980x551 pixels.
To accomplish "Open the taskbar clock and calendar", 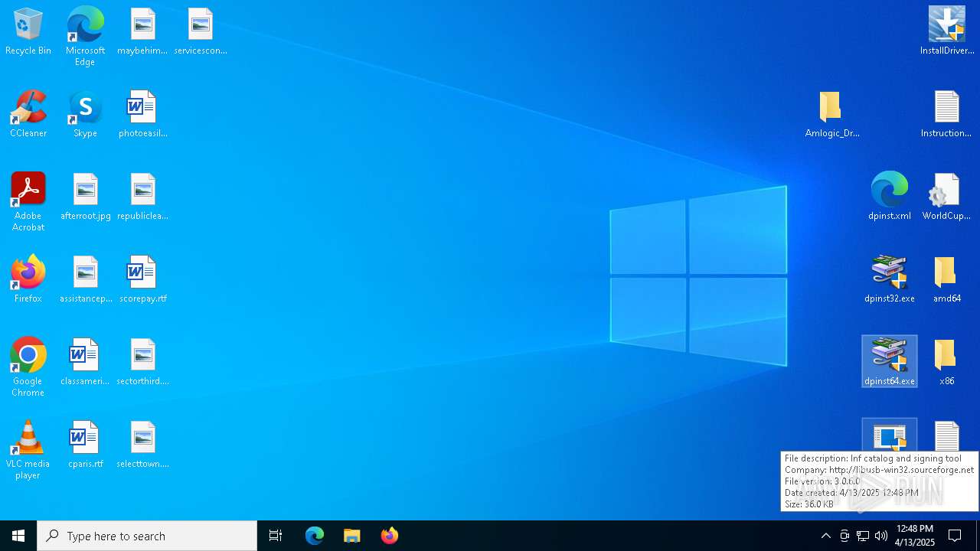I will [x=915, y=536].
